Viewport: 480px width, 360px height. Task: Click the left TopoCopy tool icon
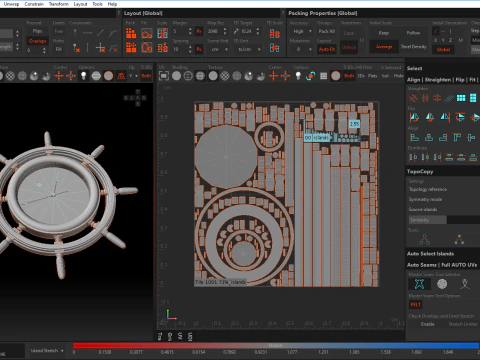pos(424,239)
